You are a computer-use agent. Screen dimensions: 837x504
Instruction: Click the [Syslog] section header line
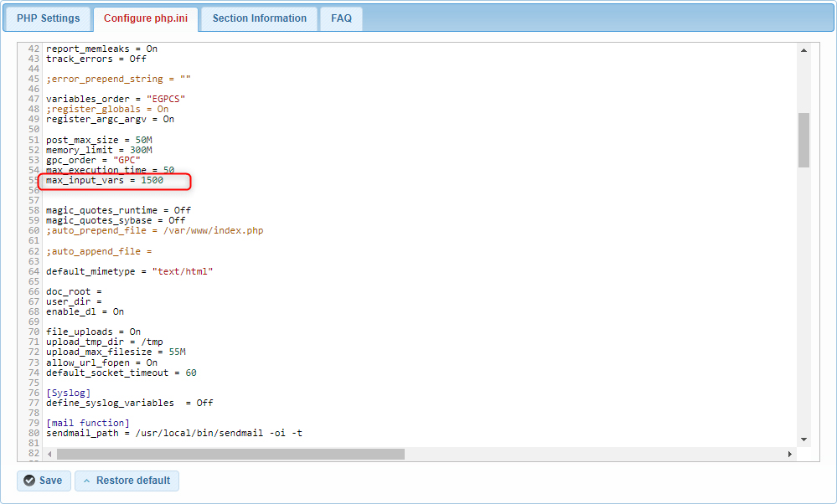pyautogui.click(x=68, y=393)
